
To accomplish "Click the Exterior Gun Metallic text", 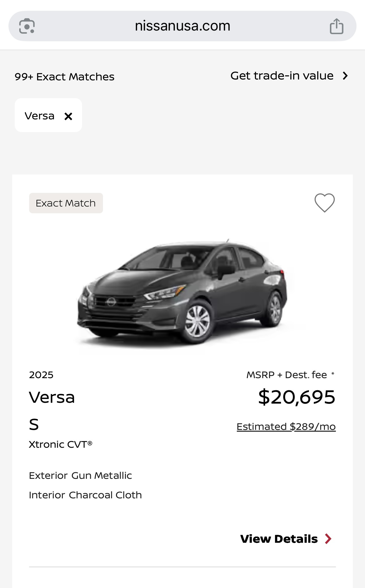I will coord(81,475).
